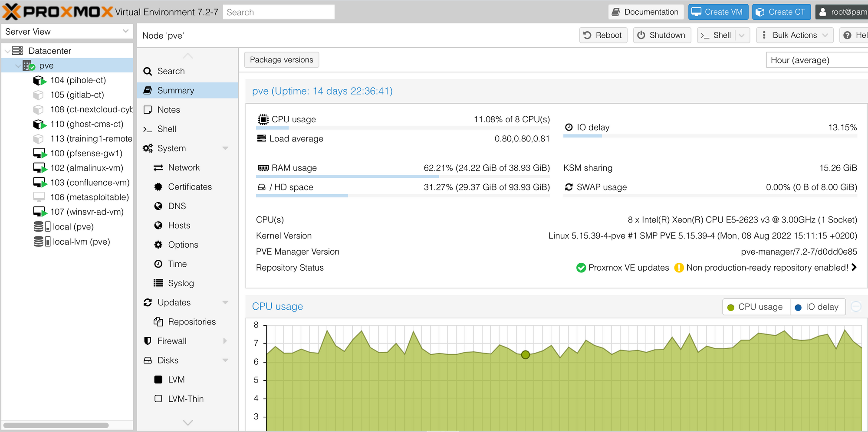Click the LVM-Thin square icon
The width and height of the screenshot is (868, 432).
point(158,399)
